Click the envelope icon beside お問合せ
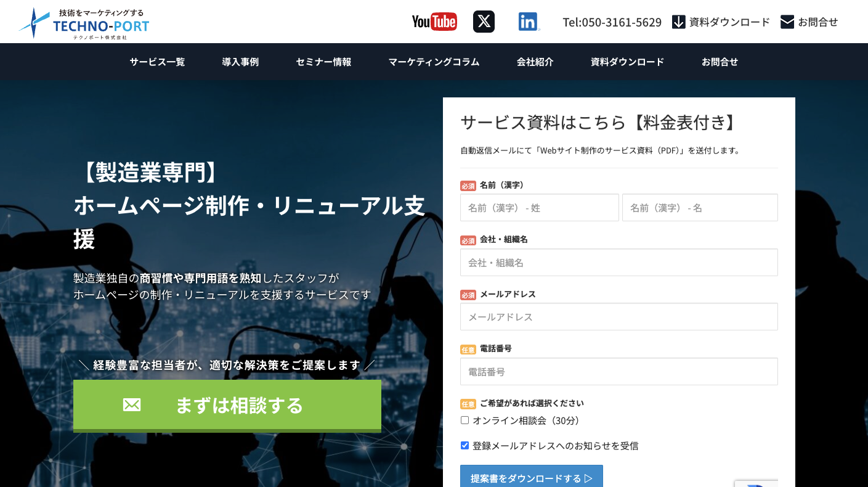This screenshot has height=487, width=868. pyautogui.click(x=787, y=22)
